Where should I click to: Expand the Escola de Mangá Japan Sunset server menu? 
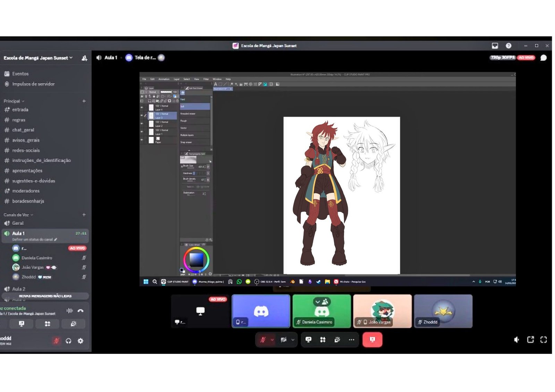point(38,58)
